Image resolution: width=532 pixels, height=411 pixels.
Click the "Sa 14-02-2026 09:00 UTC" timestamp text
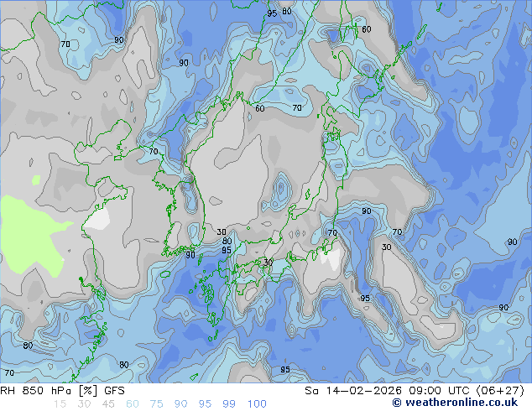[x=387, y=391]
